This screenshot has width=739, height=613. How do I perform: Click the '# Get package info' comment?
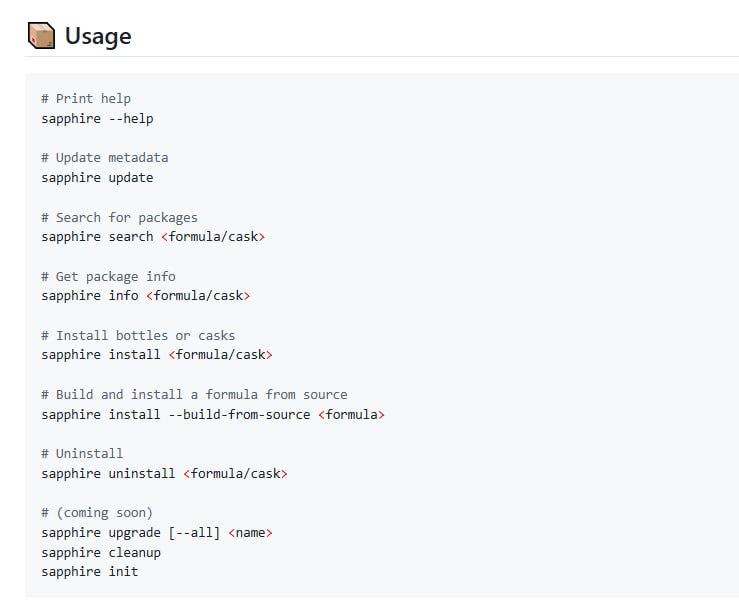click(108, 276)
